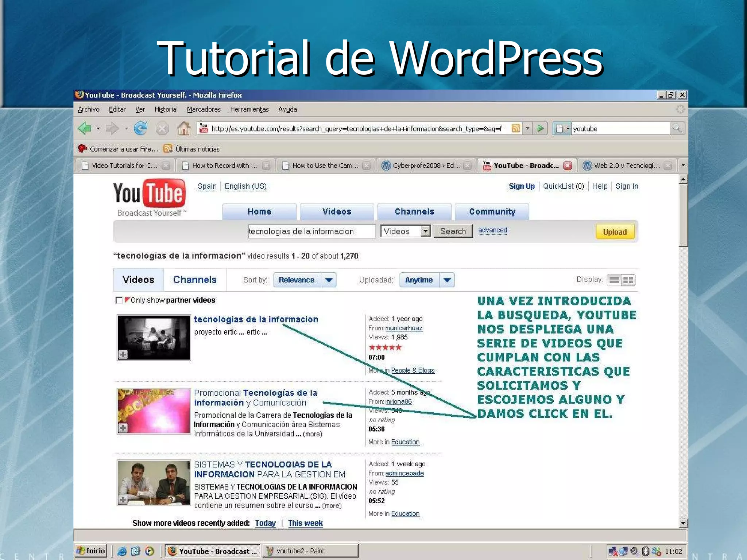Open the Herramientas menu
Screen dimensions: 747x560
pos(249,109)
